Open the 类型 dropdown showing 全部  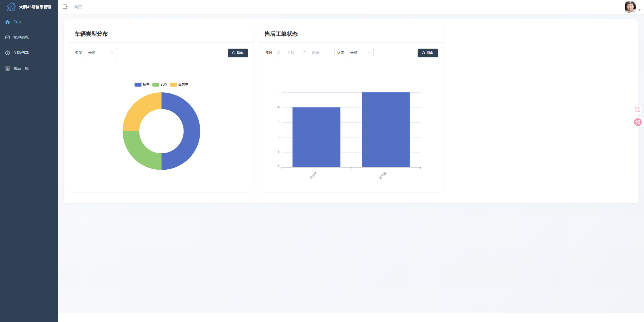point(100,53)
